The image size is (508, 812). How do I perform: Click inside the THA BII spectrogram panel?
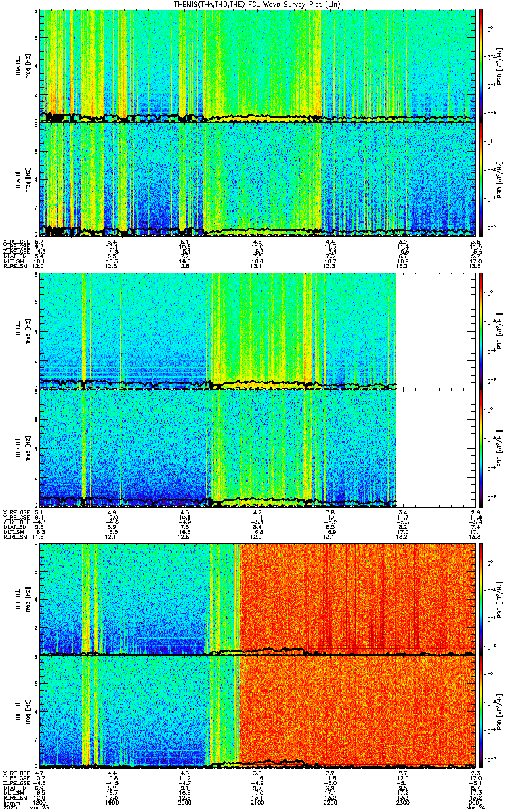[258, 179]
